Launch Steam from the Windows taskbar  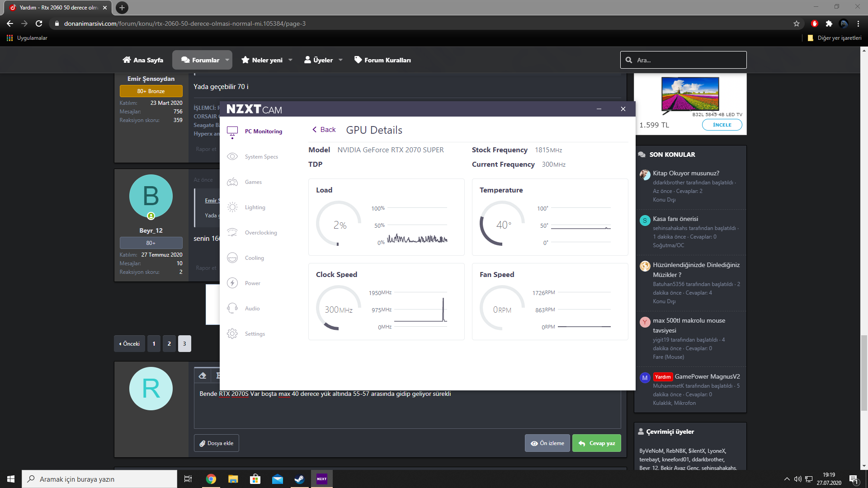coord(299,479)
